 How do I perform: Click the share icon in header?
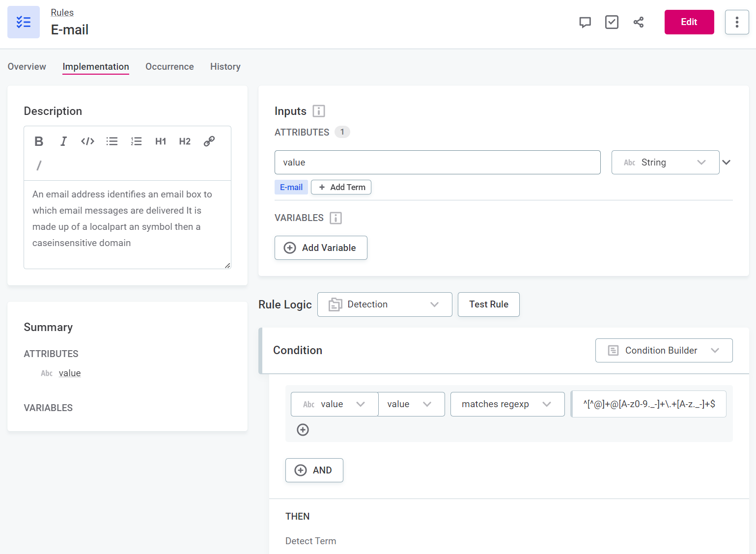638,22
